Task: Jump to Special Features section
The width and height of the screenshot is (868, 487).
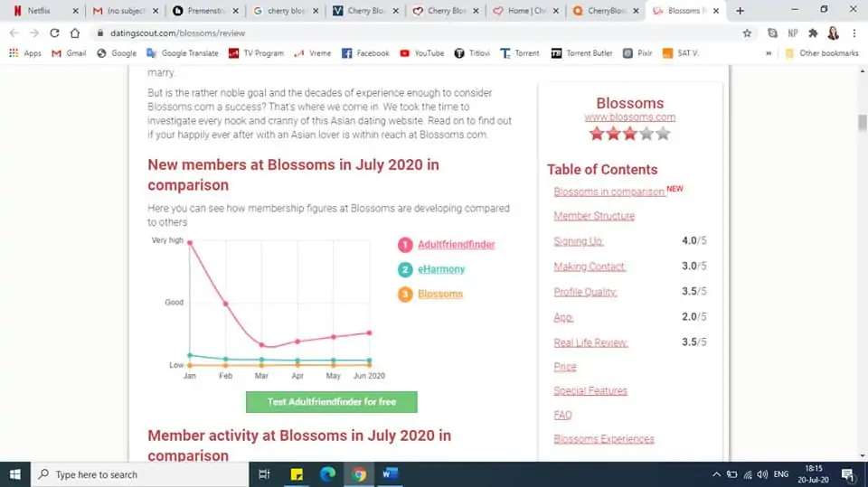Action: (x=590, y=391)
